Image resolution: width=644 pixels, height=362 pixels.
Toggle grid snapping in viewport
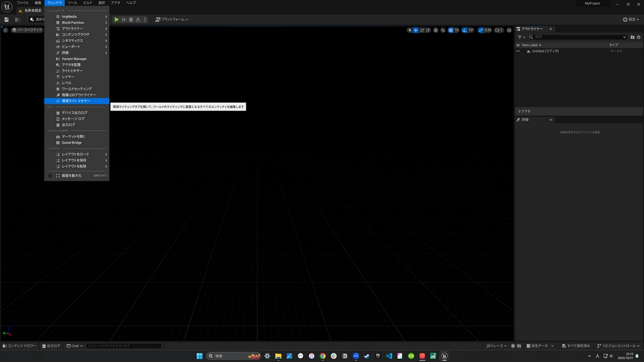[x=451, y=30]
